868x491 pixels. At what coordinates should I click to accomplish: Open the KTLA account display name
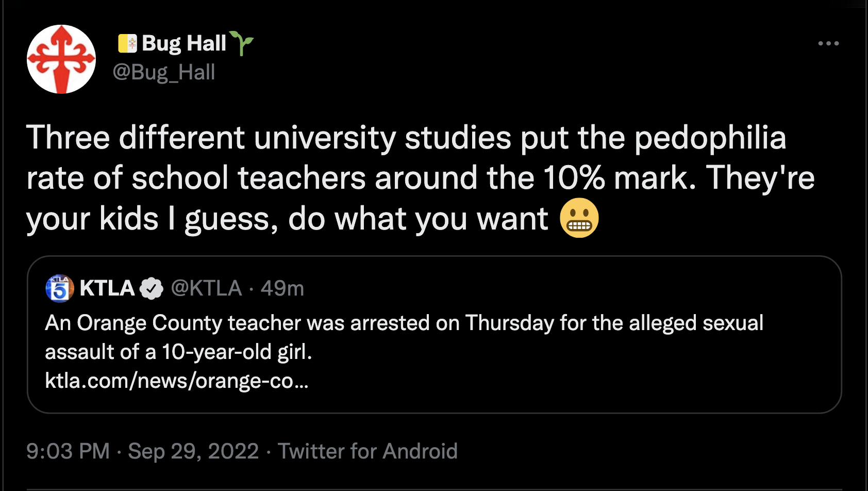[x=107, y=288]
